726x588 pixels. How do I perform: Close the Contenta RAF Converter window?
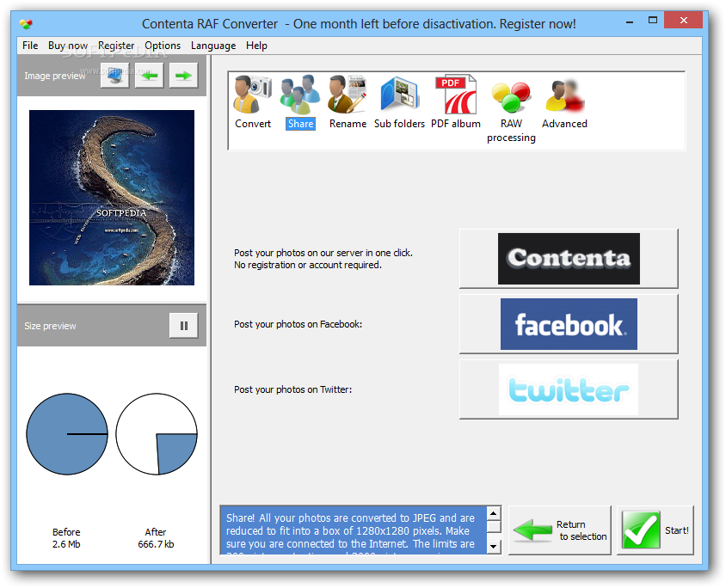683,20
